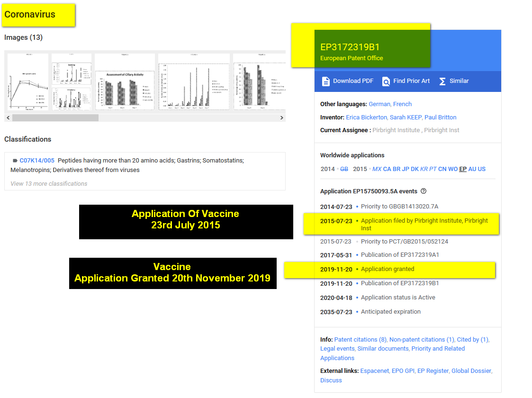
Task: Open Priority and Related Applications link
Action: pos(393,353)
